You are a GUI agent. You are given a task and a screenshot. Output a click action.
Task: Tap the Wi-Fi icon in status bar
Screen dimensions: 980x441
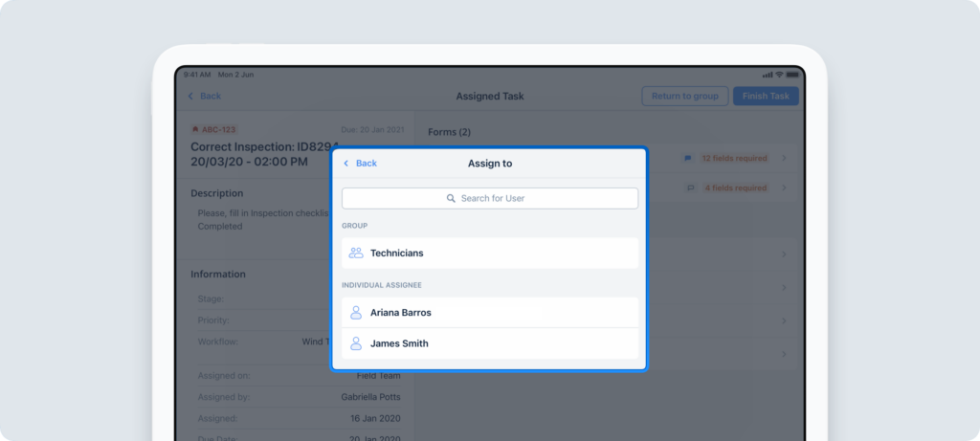point(779,75)
